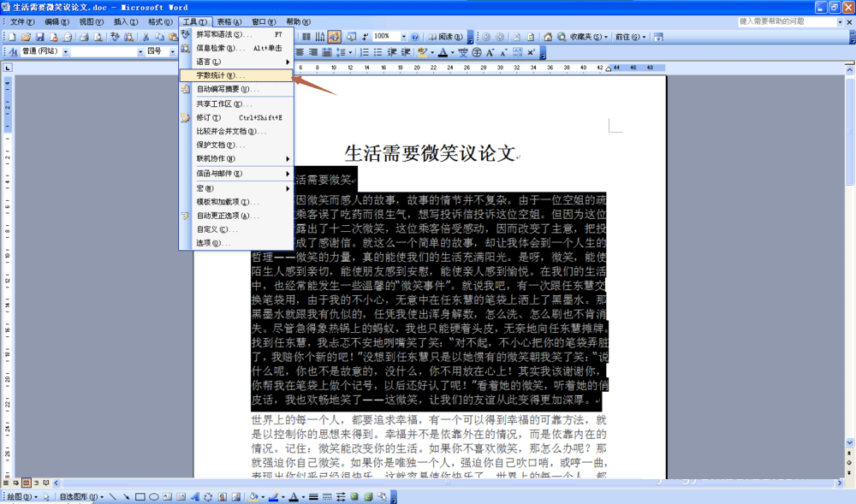Switch to Print Layout view button

pyautogui.click(x=26, y=483)
